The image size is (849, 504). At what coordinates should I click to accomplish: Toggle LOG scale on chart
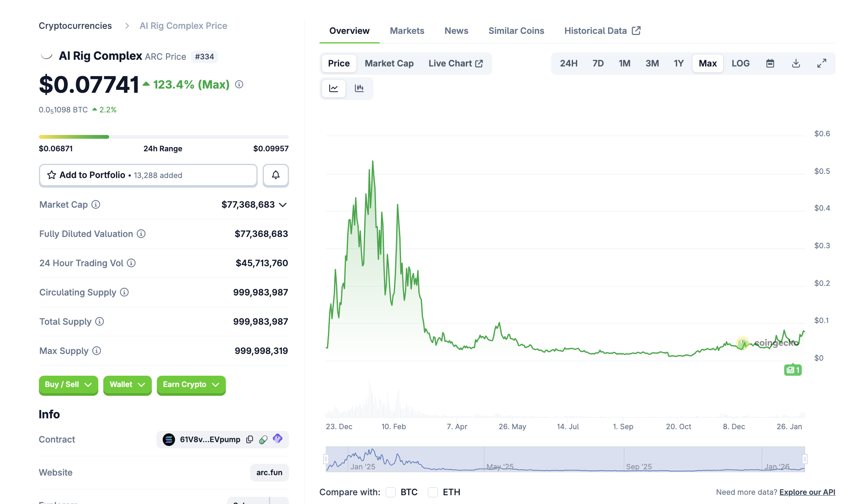pos(740,64)
